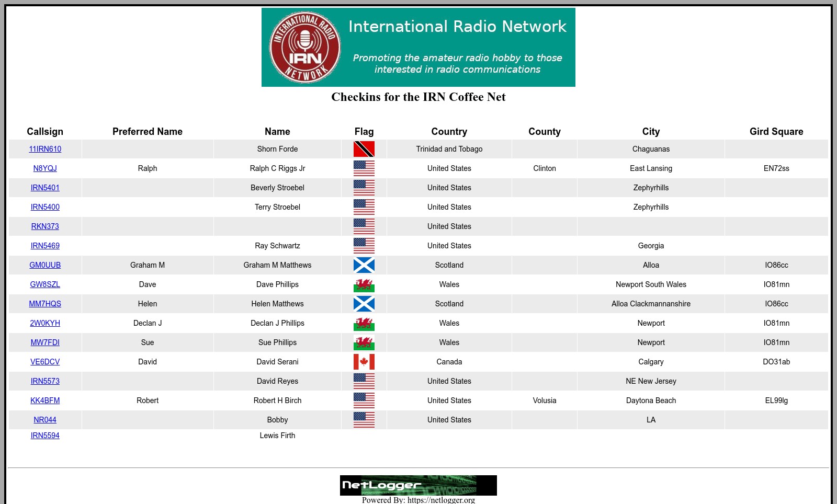The height and width of the screenshot is (504, 837).
Task: Click the Country column header
Action: (x=449, y=132)
